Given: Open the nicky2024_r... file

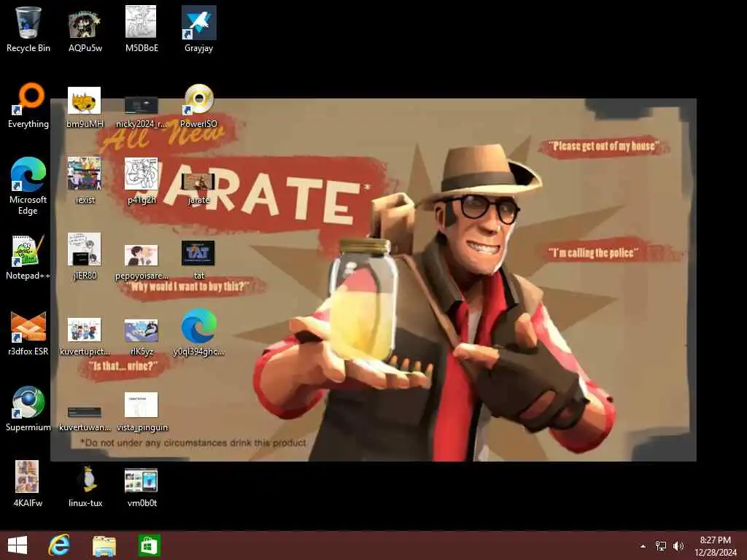Looking at the screenshot, I should tap(142, 112).
